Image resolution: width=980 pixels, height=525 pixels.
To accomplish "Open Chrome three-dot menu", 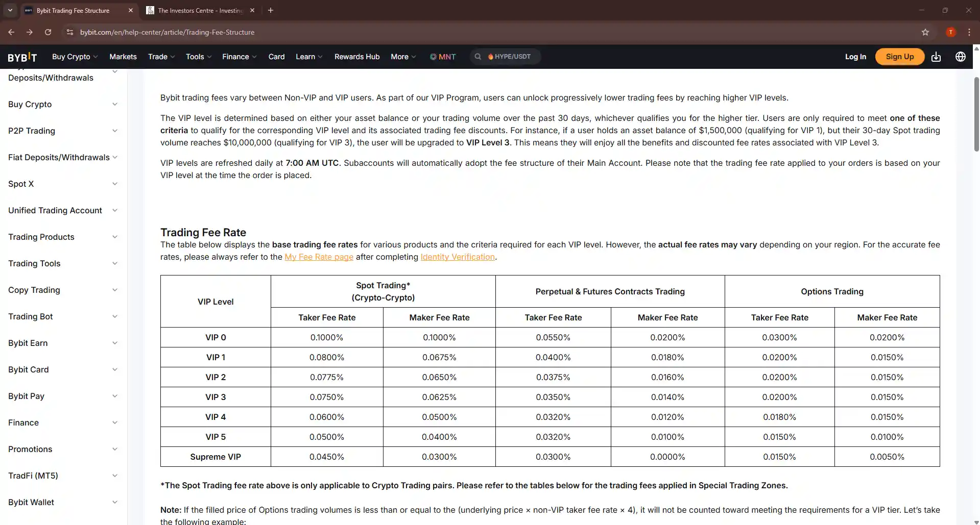I will pyautogui.click(x=969, y=32).
